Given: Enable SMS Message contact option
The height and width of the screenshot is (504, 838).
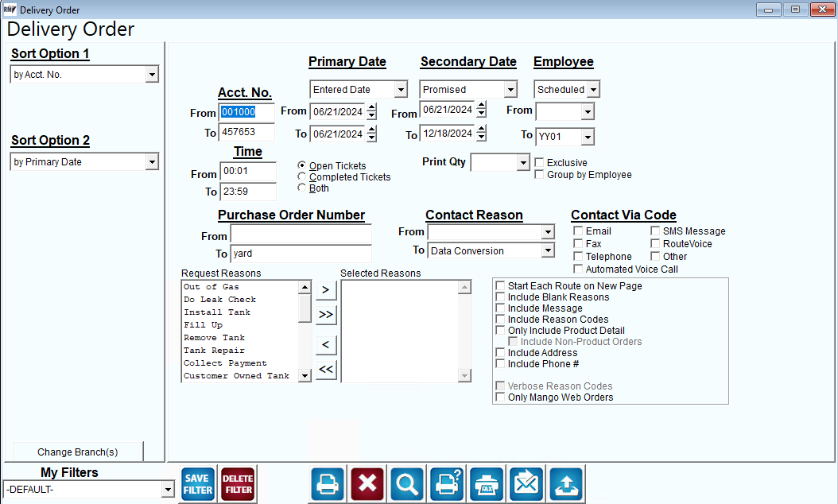Looking at the screenshot, I should click(x=655, y=231).
